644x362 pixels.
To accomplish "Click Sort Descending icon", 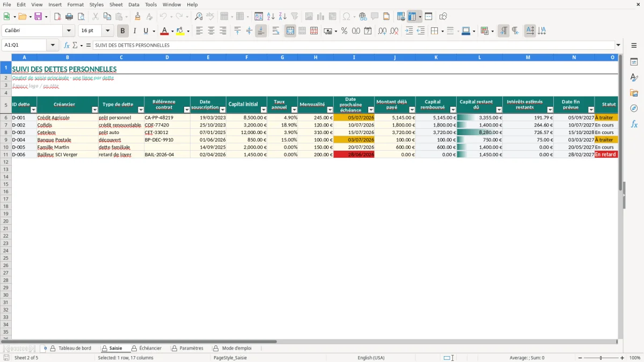I will coord(283,17).
